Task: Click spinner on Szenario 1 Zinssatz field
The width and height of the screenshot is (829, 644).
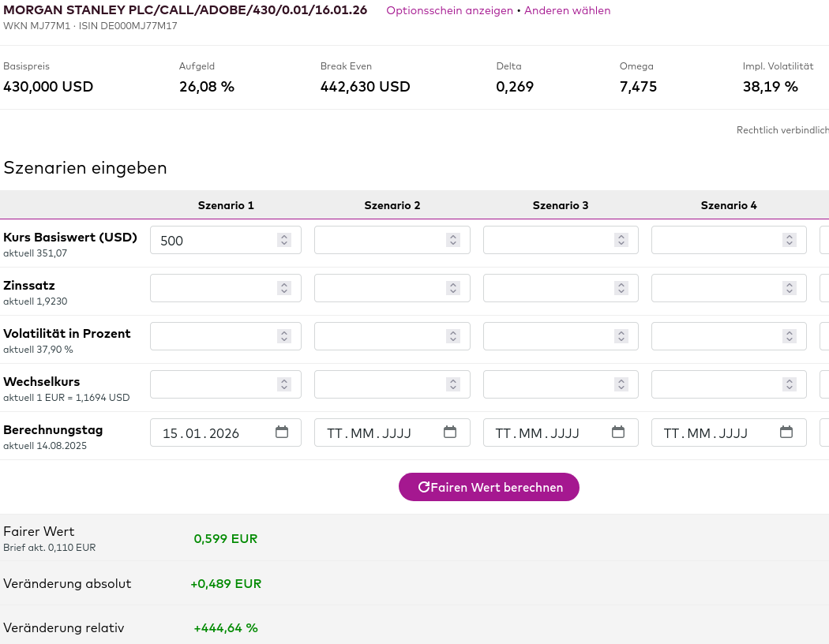Action: pos(284,288)
